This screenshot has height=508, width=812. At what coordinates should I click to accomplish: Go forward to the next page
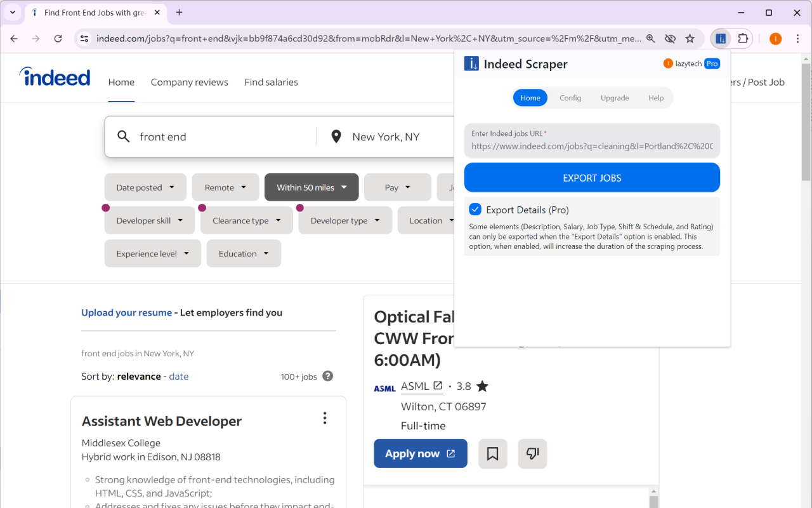click(x=36, y=39)
